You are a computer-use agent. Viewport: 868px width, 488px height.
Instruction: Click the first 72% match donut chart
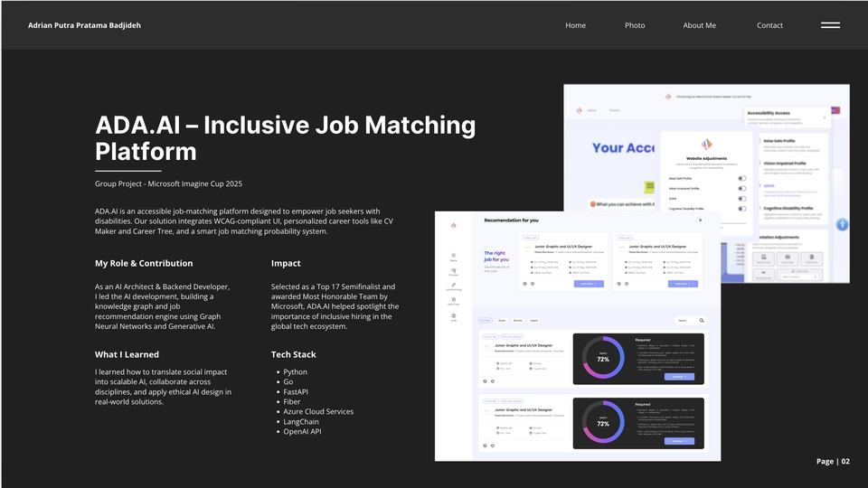602,359
